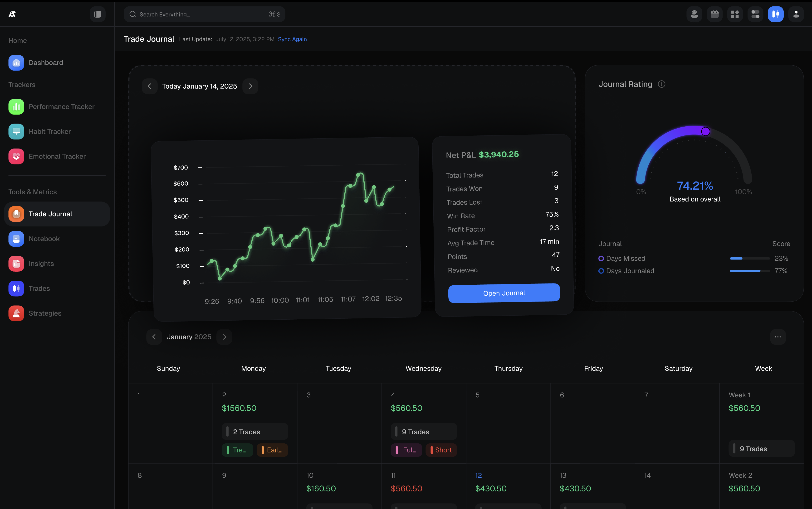Click the Habit Tracker sidebar icon

pyautogui.click(x=16, y=131)
